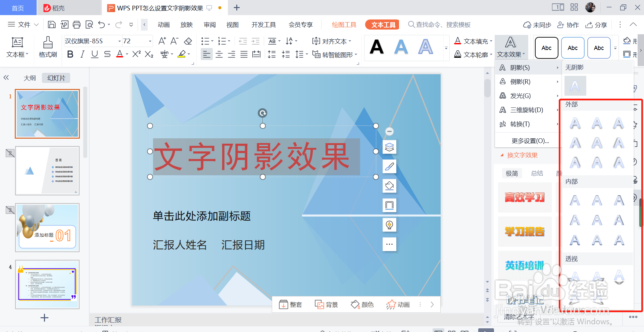Open the font size dropdown showing 72
The image size is (644, 332).
(x=150, y=41)
